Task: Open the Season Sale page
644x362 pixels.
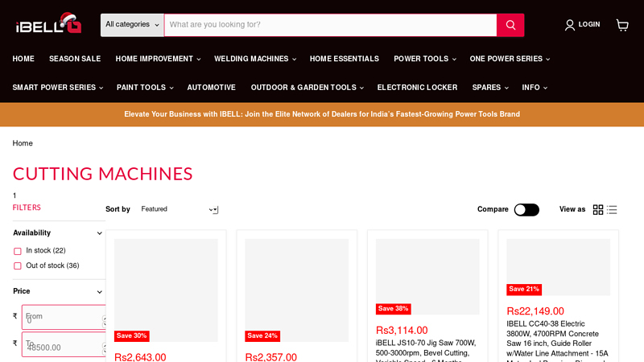Action: pos(75,59)
